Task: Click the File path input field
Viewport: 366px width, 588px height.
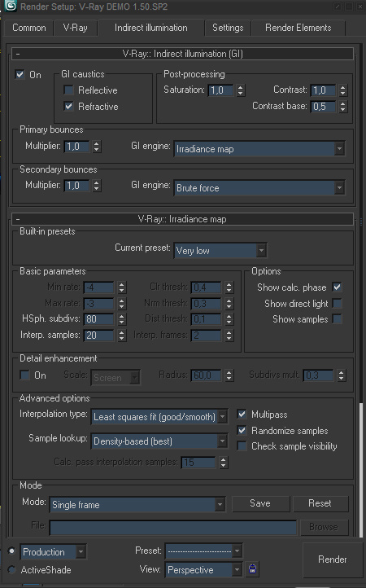Action: coord(172,527)
